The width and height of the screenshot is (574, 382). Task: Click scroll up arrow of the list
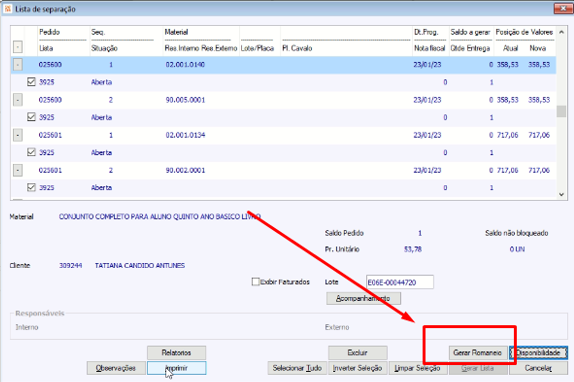click(x=562, y=32)
